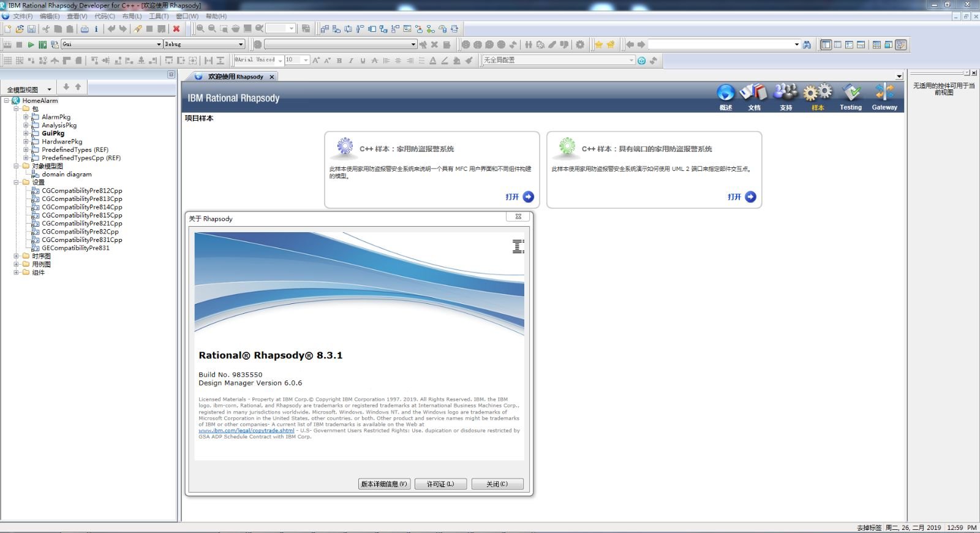Expand the GuiPkg tree node
The width and height of the screenshot is (980, 533).
tap(26, 134)
